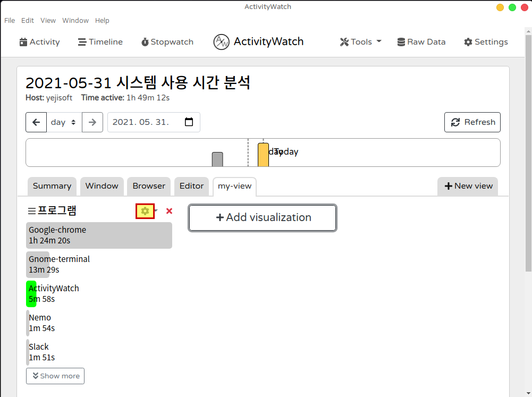Go to previous day with left arrow
Screen dimensions: 532x397
(x=36, y=122)
